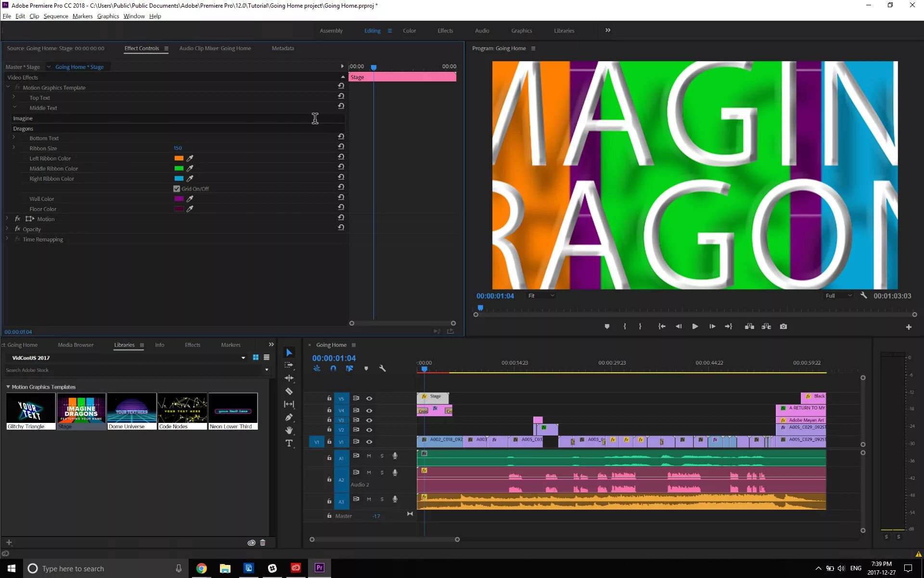
Task: Click the hand tool icon in timeline
Action: (288, 430)
